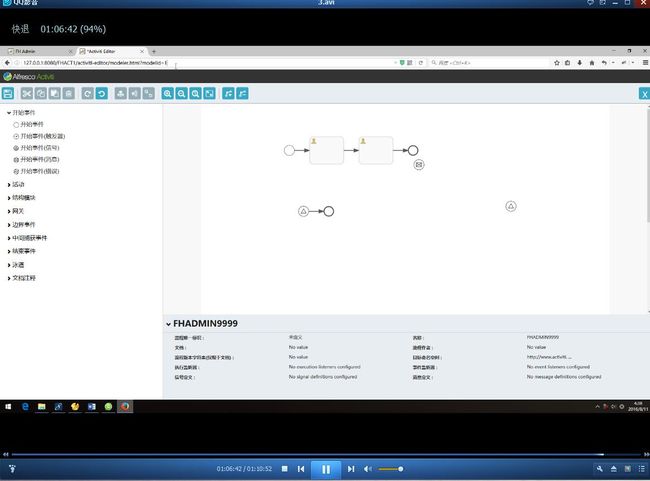Click the Delete element toolbar icon
The height and width of the screenshot is (481, 650).
point(69,93)
